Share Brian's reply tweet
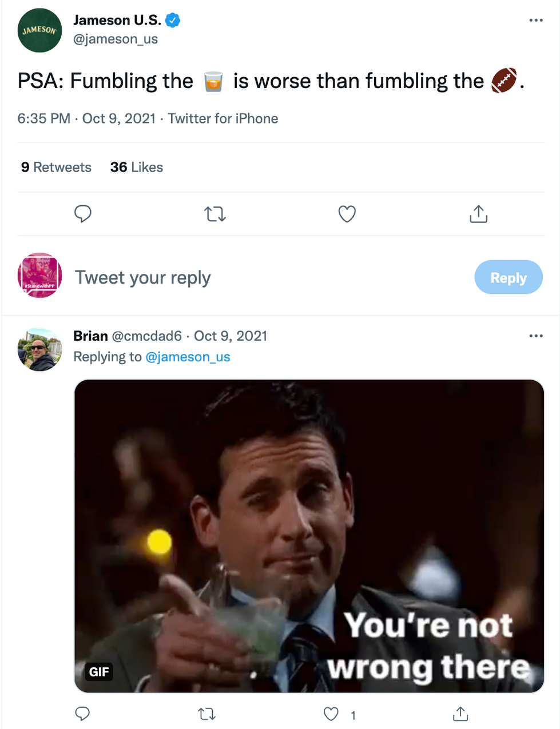560x729 pixels. [460, 714]
